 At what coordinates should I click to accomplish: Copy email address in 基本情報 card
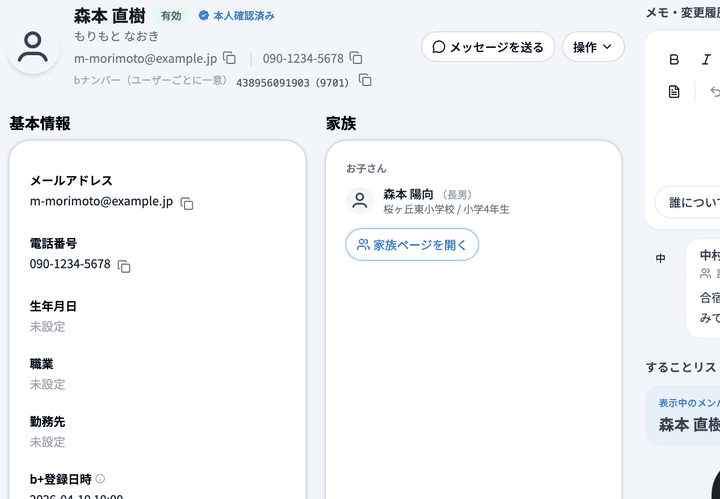pos(187,203)
